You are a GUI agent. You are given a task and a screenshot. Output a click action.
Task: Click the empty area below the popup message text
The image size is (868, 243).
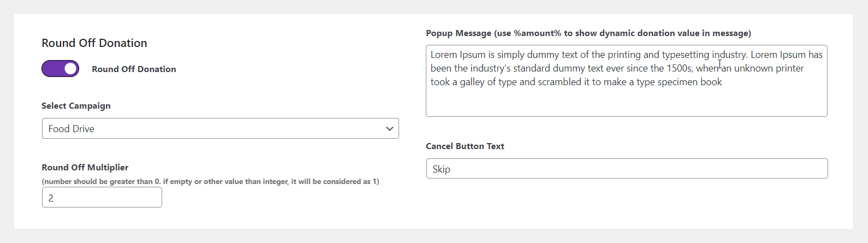pos(626,103)
